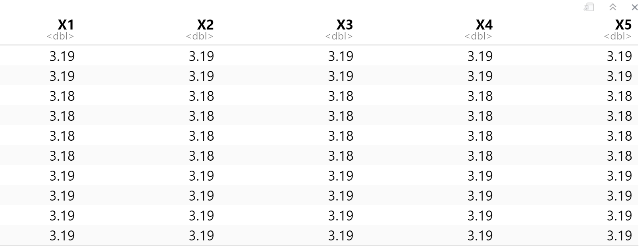Click last row value in X5 column
The image size is (644, 252).
click(620, 236)
